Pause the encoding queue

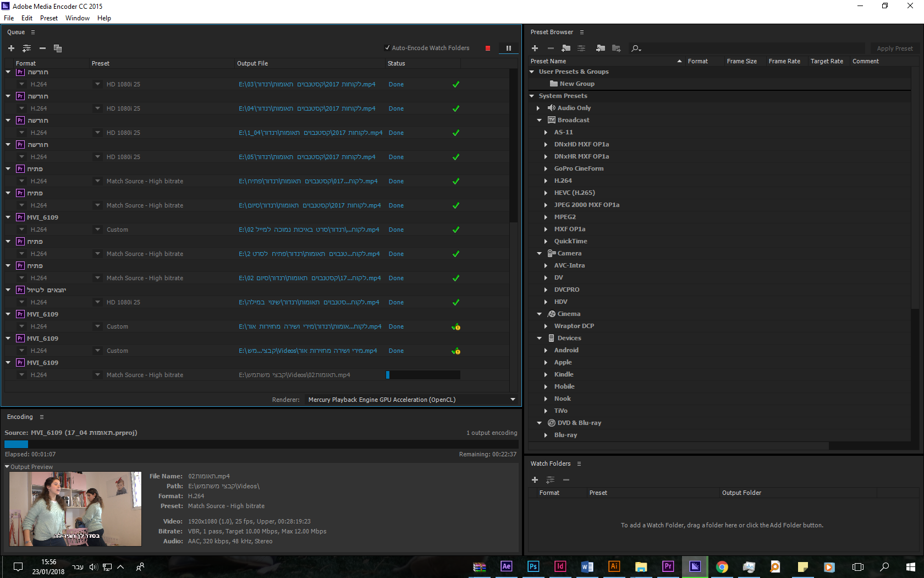509,48
